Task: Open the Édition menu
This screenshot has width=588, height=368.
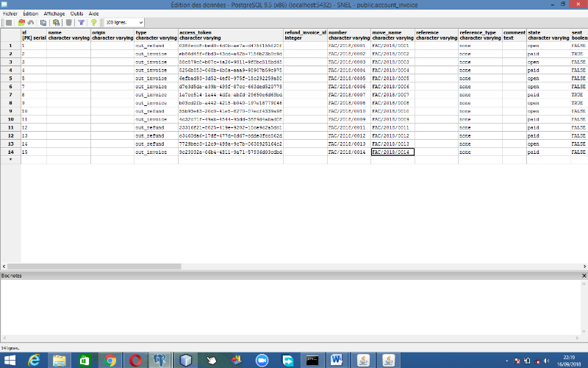Action: coord(30,13)
